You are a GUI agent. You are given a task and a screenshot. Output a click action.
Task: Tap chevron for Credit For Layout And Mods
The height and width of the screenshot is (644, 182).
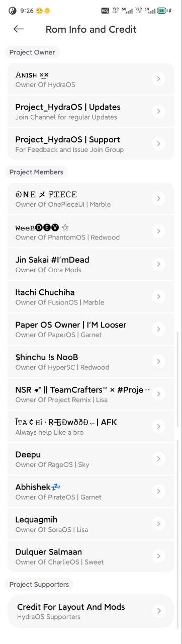click(158, 611)
